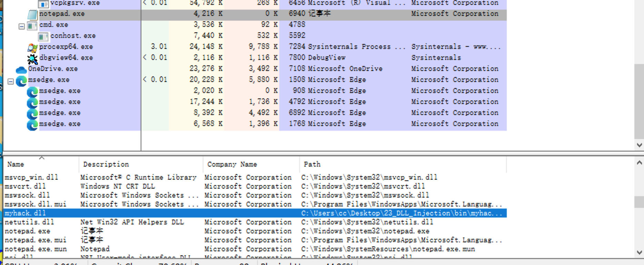Select the cmd.exe process name
This screenshot has height=265, width=644.
[x=53, y=25]
